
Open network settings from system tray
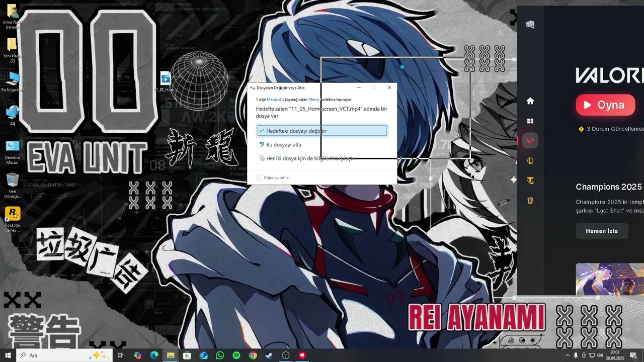[592, 355]
